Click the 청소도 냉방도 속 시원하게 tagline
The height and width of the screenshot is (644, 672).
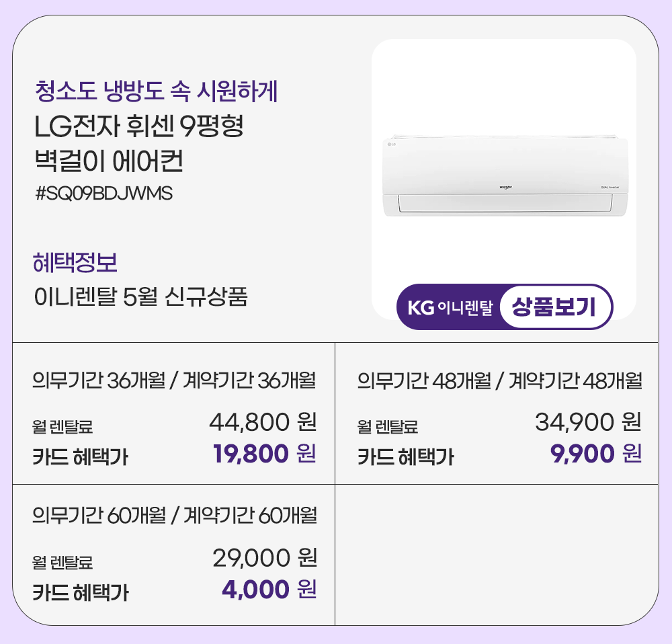pyautogui.click(x=156, y=91)
